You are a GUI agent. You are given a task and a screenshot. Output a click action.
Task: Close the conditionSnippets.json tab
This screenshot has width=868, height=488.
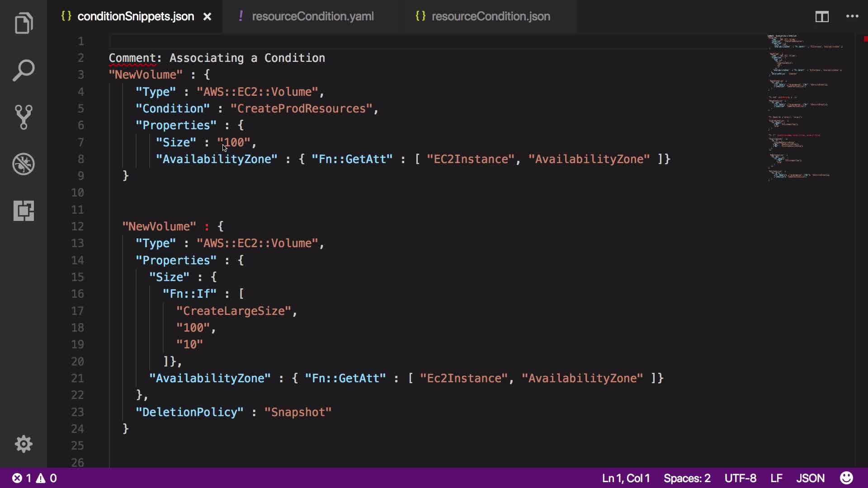pos(207,17)
